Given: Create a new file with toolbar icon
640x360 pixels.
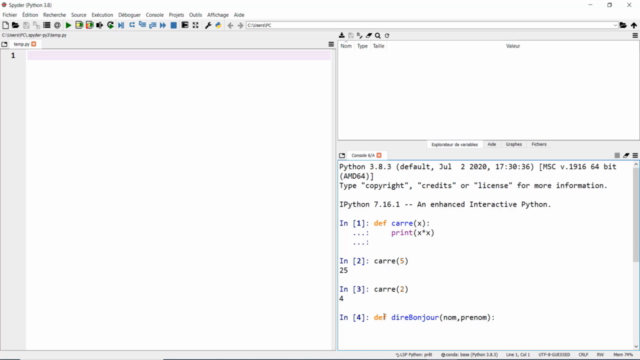Looking at the screenshot, I should [x=5, y=25].
